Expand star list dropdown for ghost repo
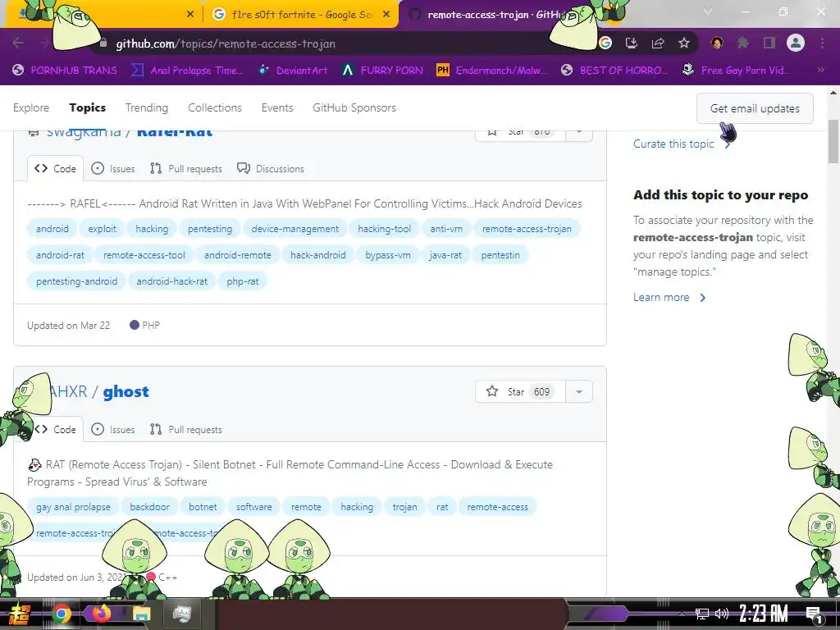 578,391
